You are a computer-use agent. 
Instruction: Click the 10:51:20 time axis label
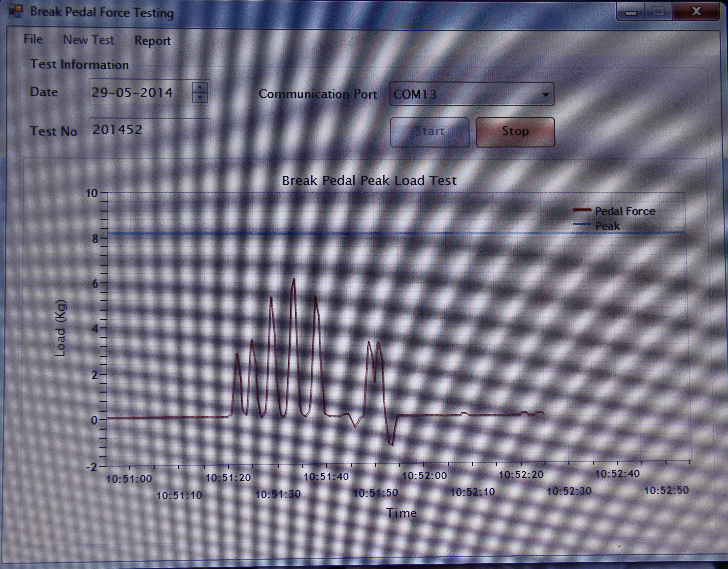click(228, 478)
